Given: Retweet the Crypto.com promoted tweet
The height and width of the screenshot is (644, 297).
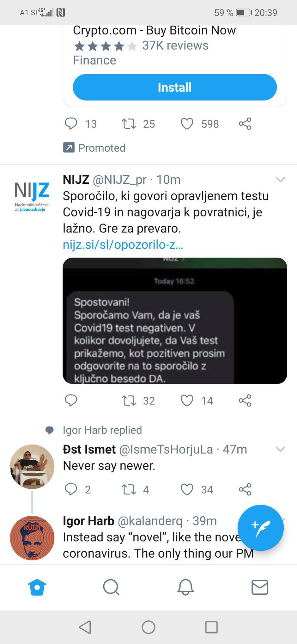Looking at the screenshot, I should point(129,124).
